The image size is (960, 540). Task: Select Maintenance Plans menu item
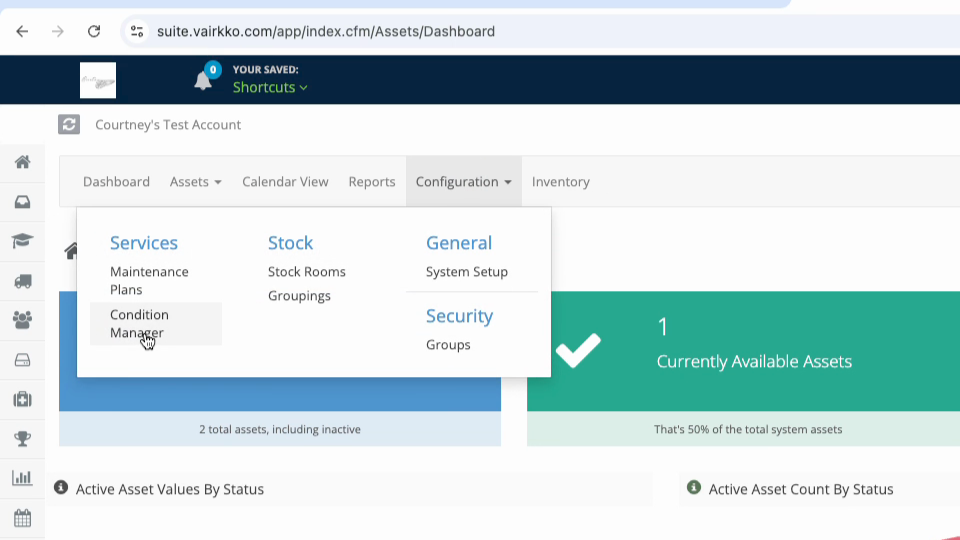click(149, 280)
